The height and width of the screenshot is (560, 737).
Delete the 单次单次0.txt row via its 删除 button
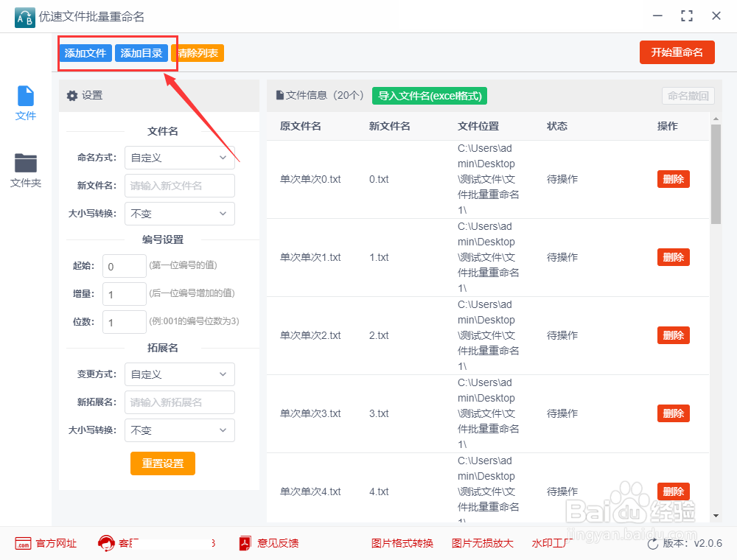point(673,178)
